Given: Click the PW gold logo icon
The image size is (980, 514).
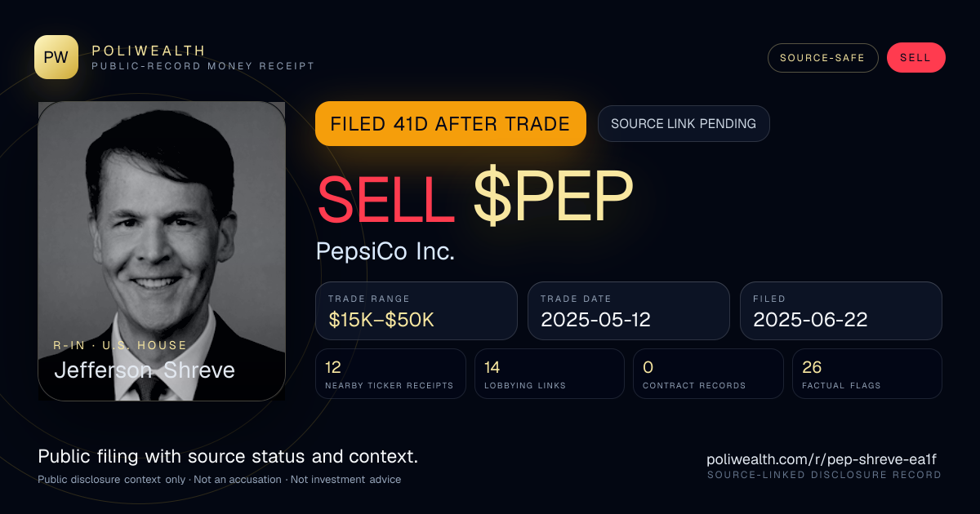Looking at the screenshot, I should [56, 57].
